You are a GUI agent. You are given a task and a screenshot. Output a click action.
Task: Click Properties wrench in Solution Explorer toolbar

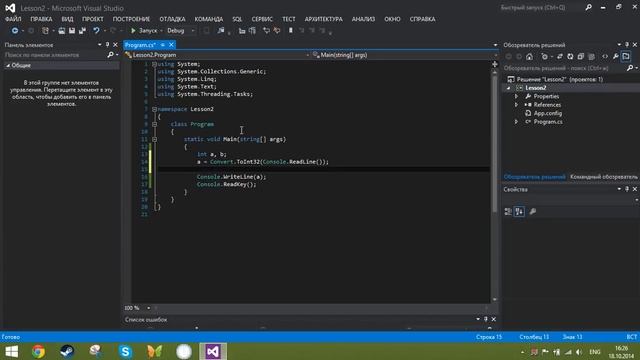click(x=616, y=57)
